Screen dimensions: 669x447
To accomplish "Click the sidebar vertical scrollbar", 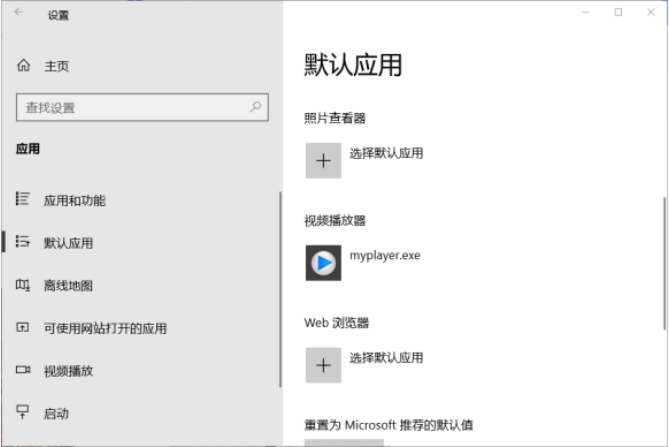I will coord(280,290).
